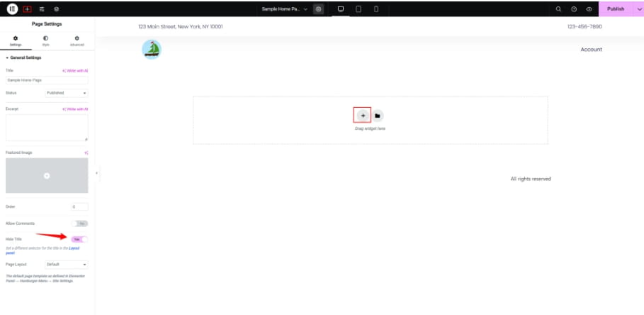Viewport: 644px width, 315px height.
Task: Open the Finder search icon
Action: click(x=558, y=9)
